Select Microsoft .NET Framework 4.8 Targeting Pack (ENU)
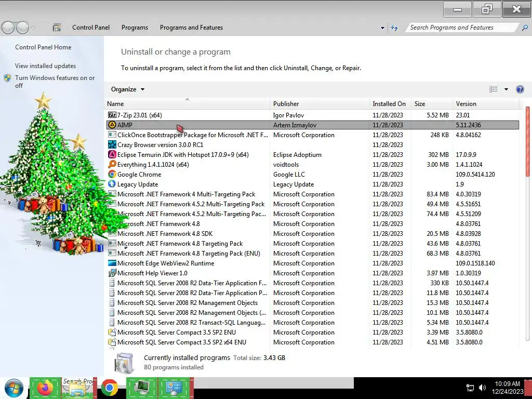Viewport: 532px width, 399px height. (312, 253)
